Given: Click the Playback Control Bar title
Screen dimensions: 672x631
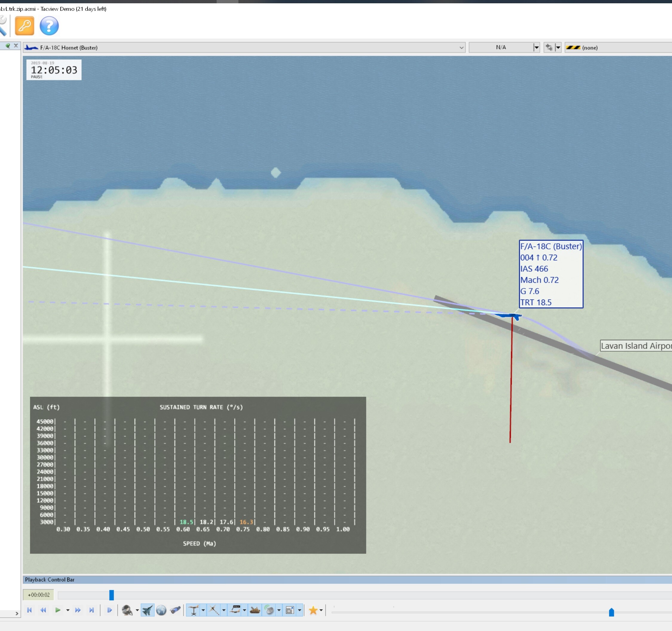Looking at the screenshot, I should [x=50, y=580].
